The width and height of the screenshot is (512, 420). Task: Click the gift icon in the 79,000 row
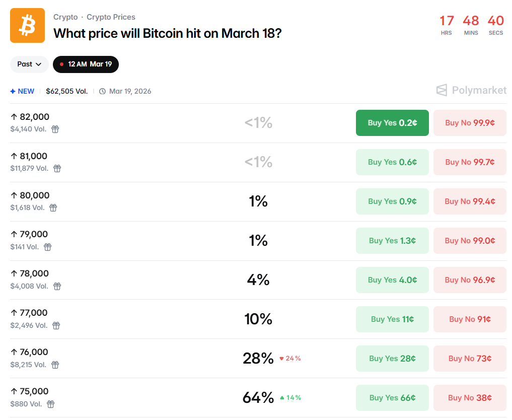(48, 247)
